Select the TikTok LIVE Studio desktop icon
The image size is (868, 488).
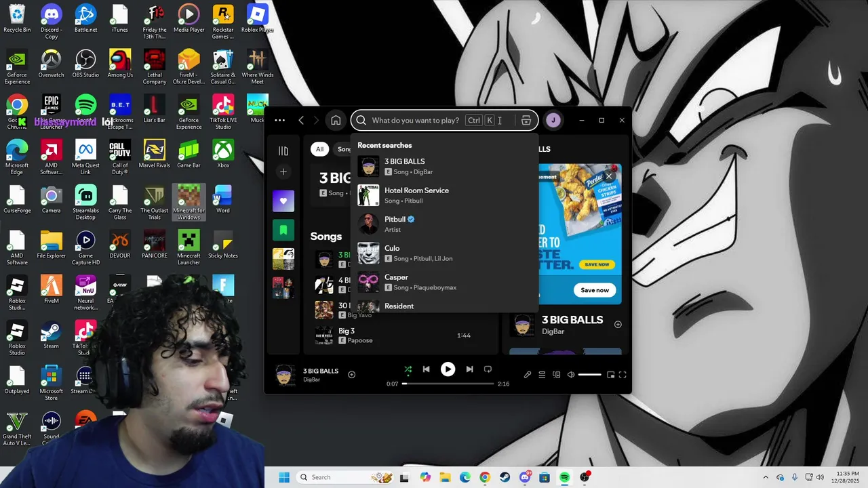223,113
